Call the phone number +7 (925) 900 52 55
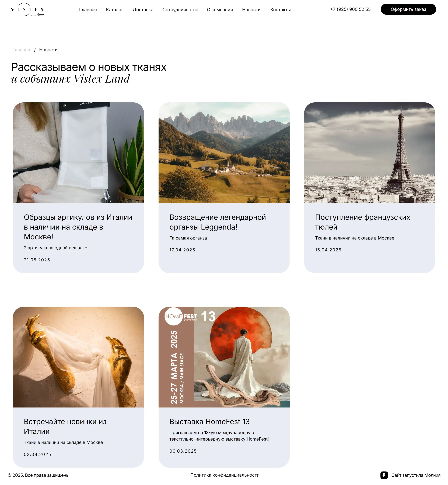Screen dimensions: 448x485 coord(350,9)
